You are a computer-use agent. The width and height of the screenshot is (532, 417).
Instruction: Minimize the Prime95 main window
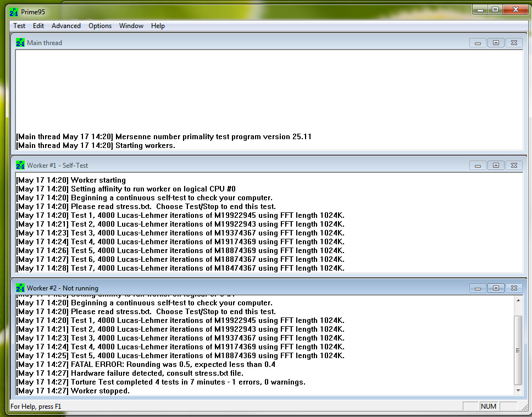coord(480,10)
